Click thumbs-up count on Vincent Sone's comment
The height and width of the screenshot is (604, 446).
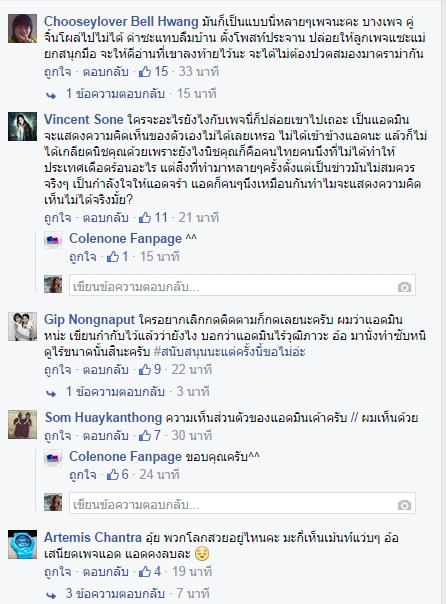[x=161, y=217]
